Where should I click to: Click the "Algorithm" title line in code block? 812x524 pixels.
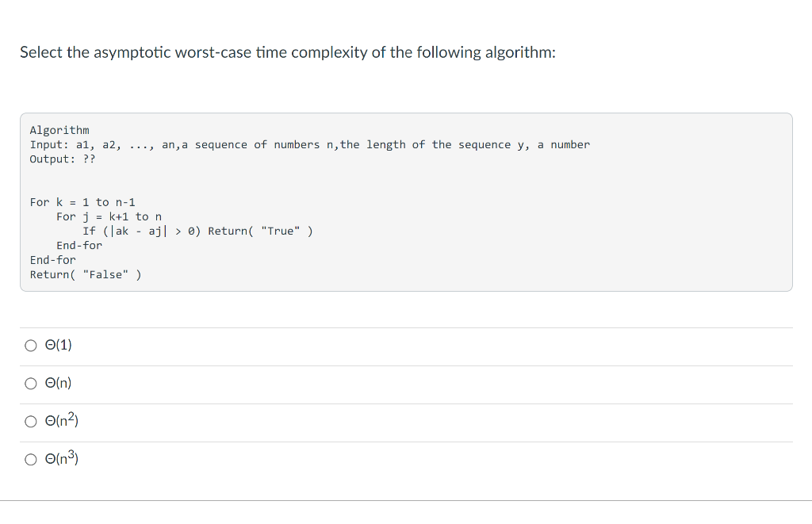pyautogui.click(x=59, y=130)
